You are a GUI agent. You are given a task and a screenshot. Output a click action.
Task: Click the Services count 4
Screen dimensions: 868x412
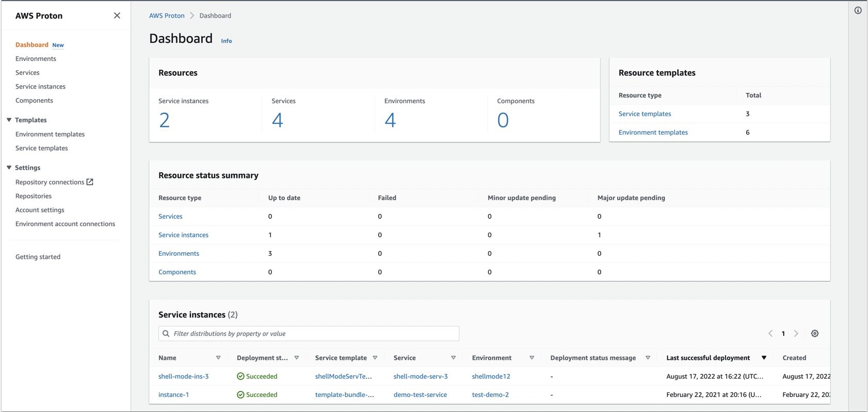pos(277,120)
